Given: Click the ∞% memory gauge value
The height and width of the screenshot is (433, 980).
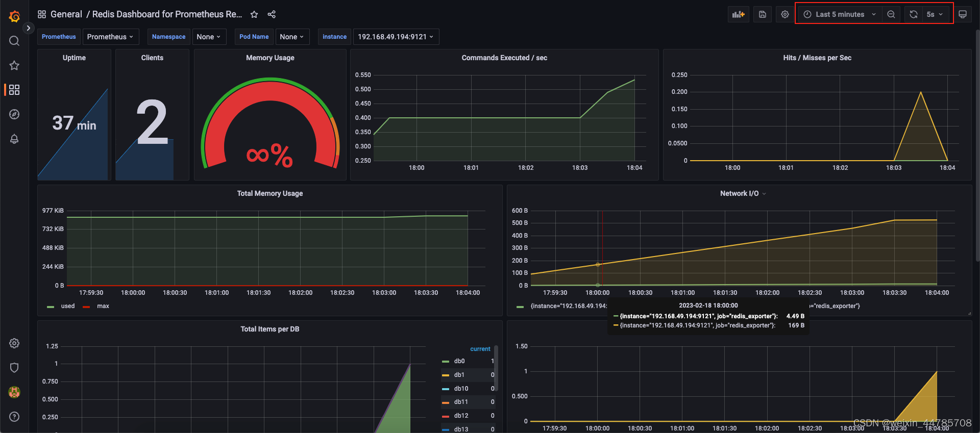Looking at the screenshot, I should (x=269, y=156).
